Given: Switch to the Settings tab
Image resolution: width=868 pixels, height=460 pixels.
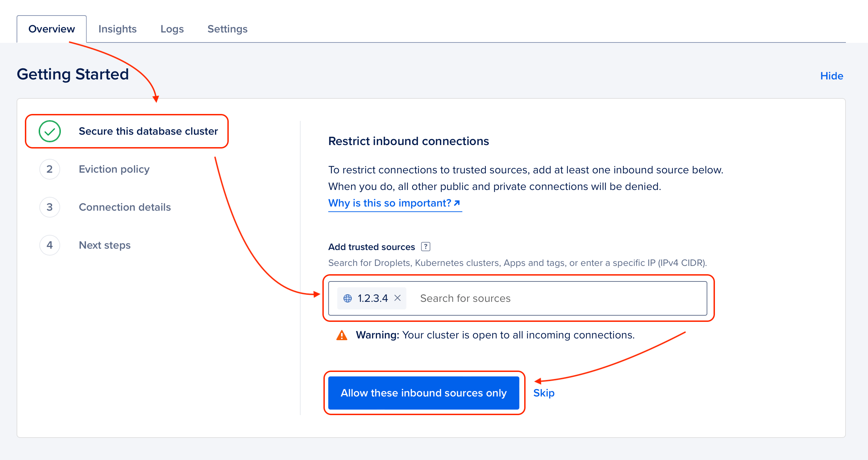Looking at the screenshot, I should 227,29.
